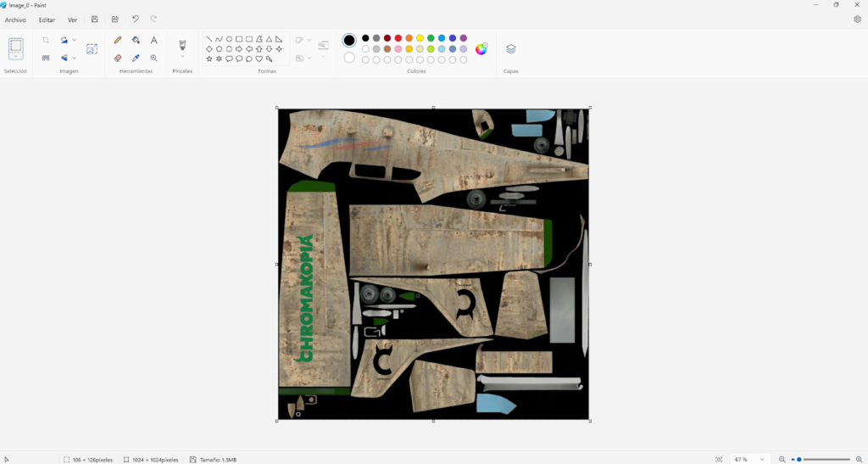Pick the yellow color swatch
This screenshot has height=464, width=868.
tap(420, 38)
